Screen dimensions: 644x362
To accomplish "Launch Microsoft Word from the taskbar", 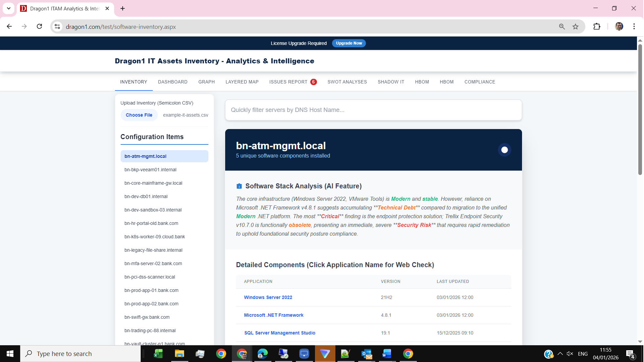I will pyautogui.click(x=387, y=354).
